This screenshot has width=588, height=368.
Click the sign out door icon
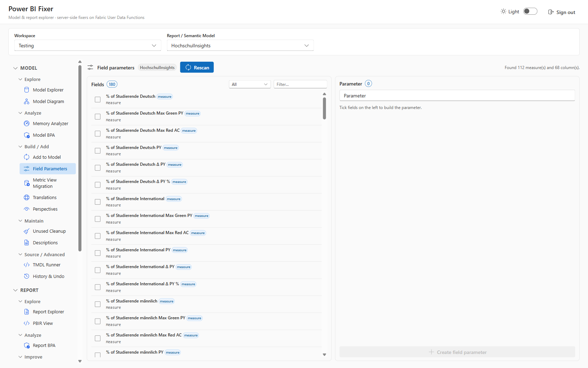click(551, 12)
